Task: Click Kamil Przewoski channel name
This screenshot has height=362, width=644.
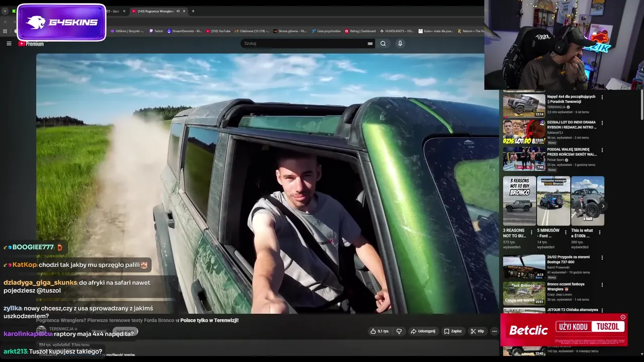Action: [x=559, y=267]
